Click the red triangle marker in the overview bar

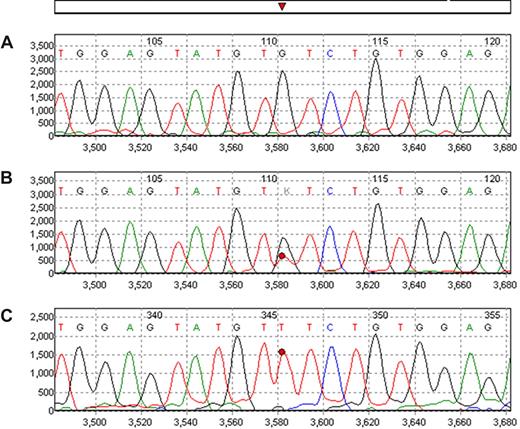282,6
